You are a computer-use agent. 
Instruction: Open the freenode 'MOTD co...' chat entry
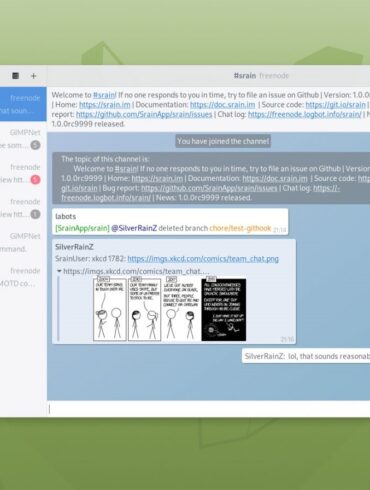tap(23, 277)
